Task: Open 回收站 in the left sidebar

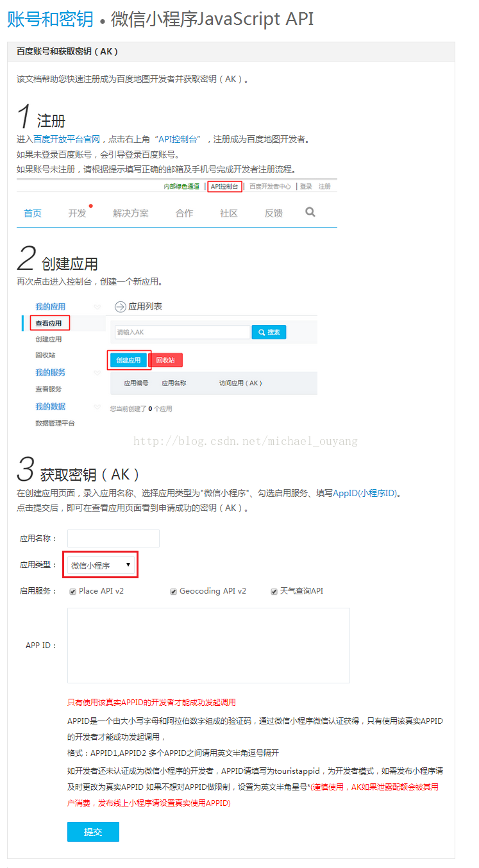Action: coord(45,355)
